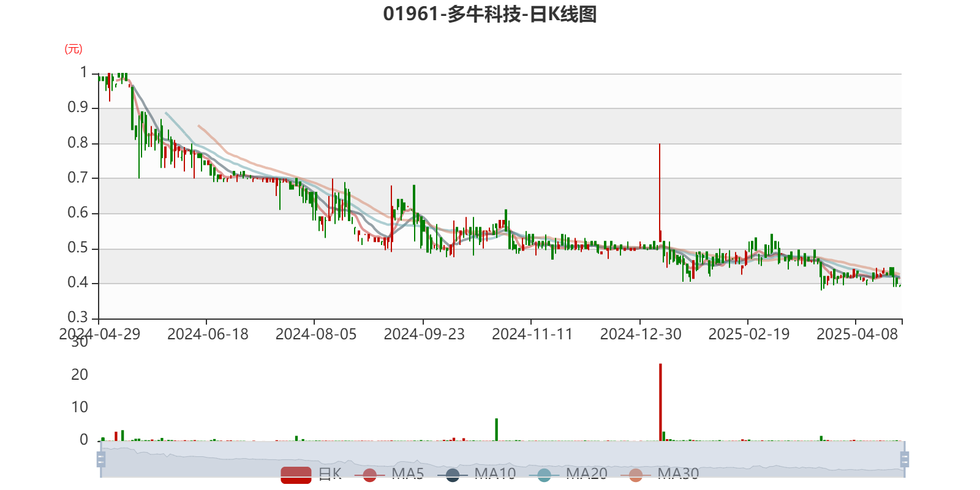Image resolution: width=980 pixels, height=490 pixels.
Task: Click the volume axis label 20
Action: (80, 374)
